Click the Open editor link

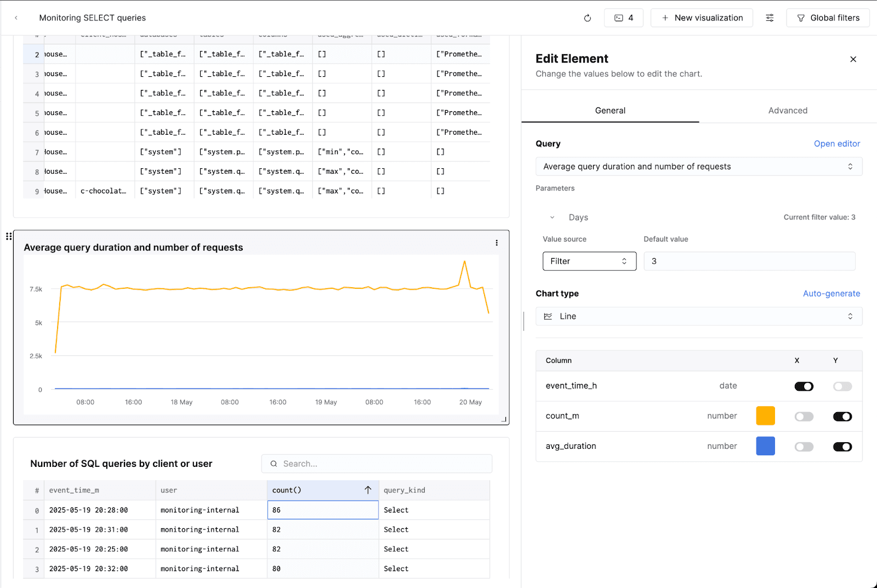coord(836,144)
